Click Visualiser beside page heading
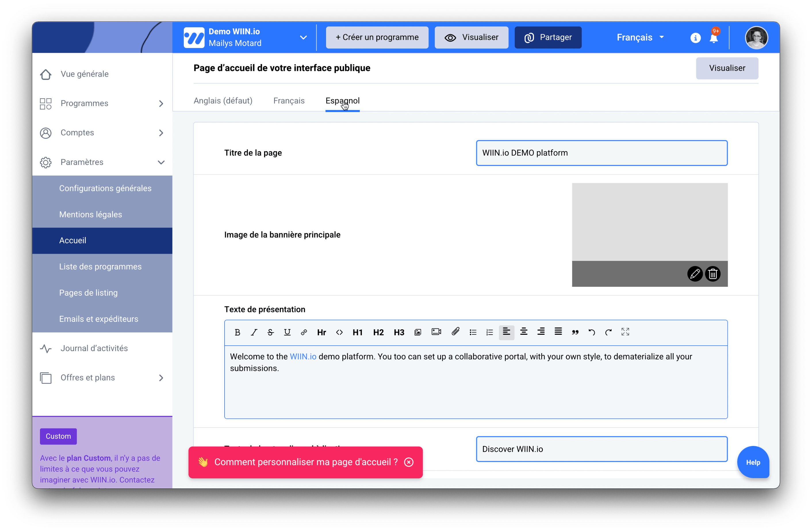Viewport: 812px width, 531px height. coord(727,68)
